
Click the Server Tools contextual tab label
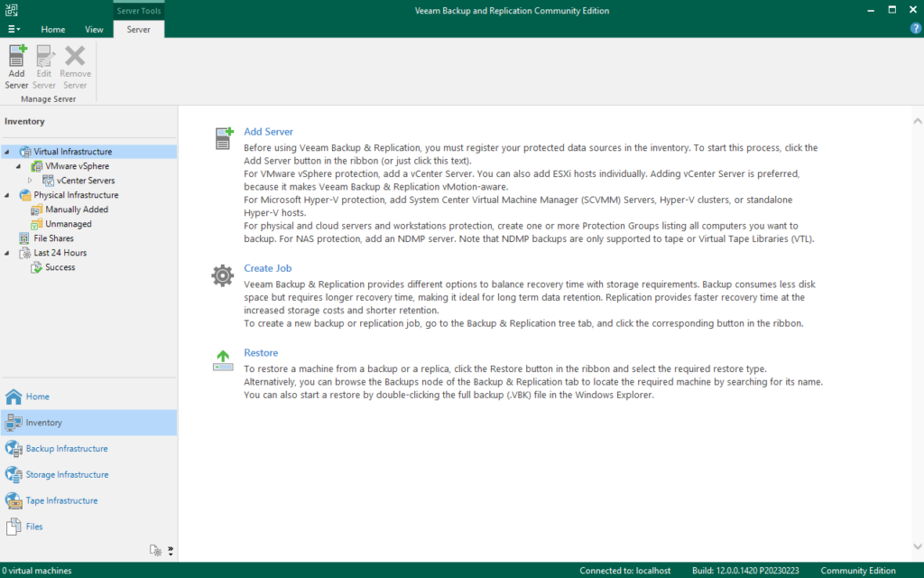[138, 11]
